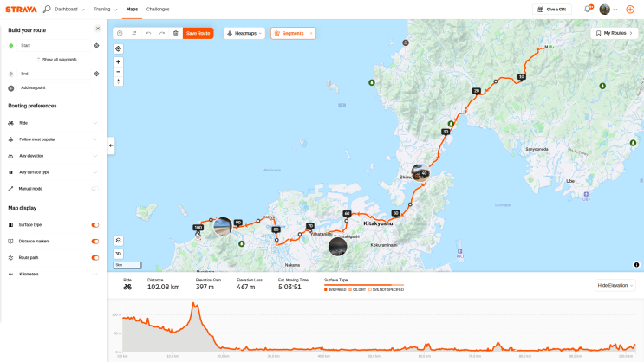The width and height of the screenshot is (644, 362).
Task: Delete route with trash icon
Action: pos(175,33)
